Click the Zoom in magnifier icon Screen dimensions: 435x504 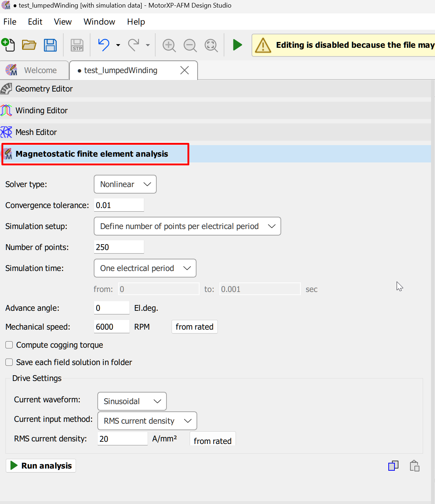[x=169, y=45]
